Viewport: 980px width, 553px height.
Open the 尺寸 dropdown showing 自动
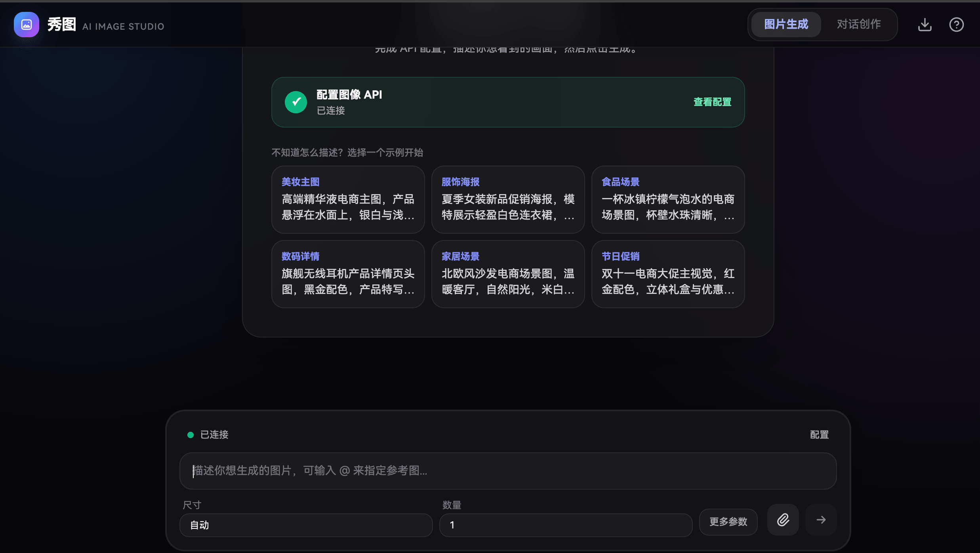tap(306, 525)
